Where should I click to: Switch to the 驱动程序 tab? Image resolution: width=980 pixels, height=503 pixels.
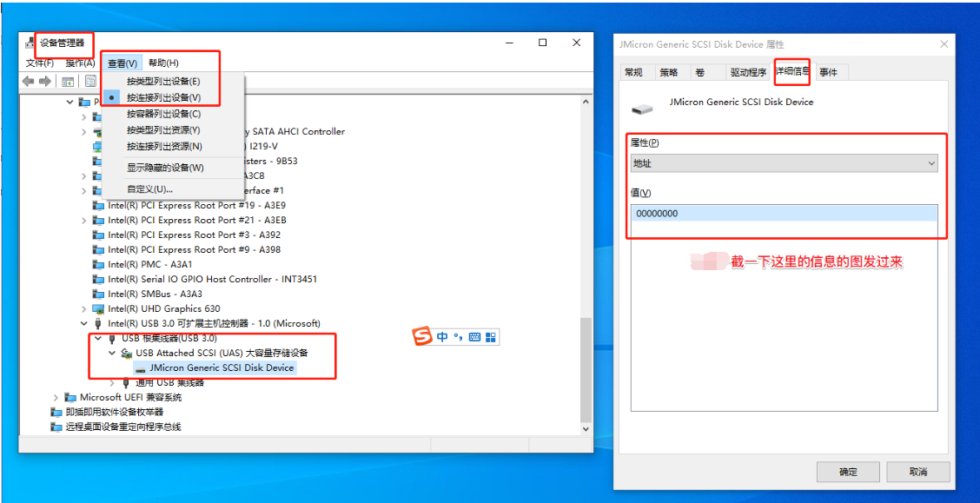click(747, 72)
